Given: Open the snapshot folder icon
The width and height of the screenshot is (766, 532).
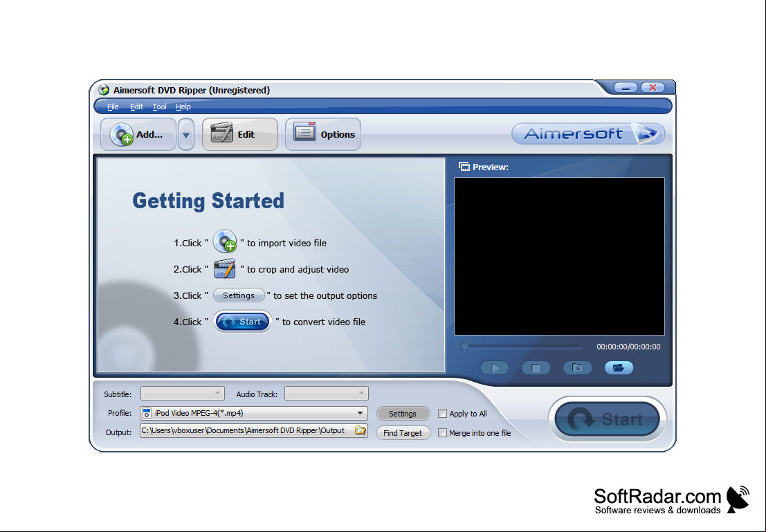Looking at the screenshot, I should (619, 368).
